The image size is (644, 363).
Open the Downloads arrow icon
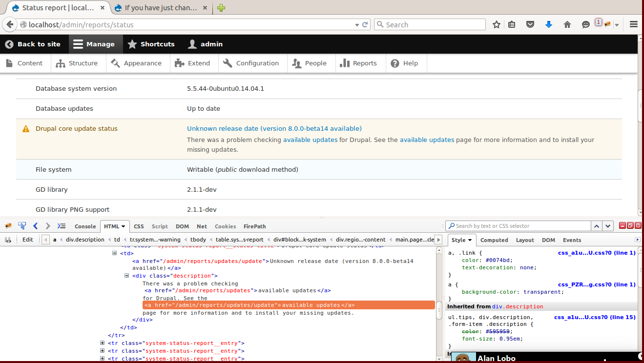[548, 24]
